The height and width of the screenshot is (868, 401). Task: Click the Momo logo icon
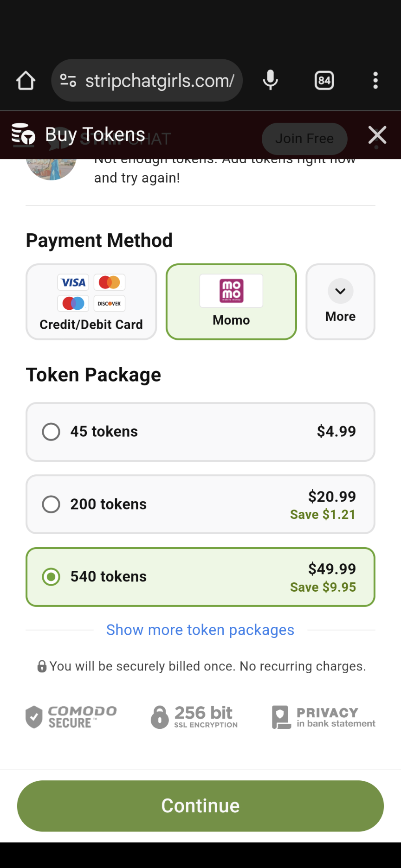(x=231, y=291)
